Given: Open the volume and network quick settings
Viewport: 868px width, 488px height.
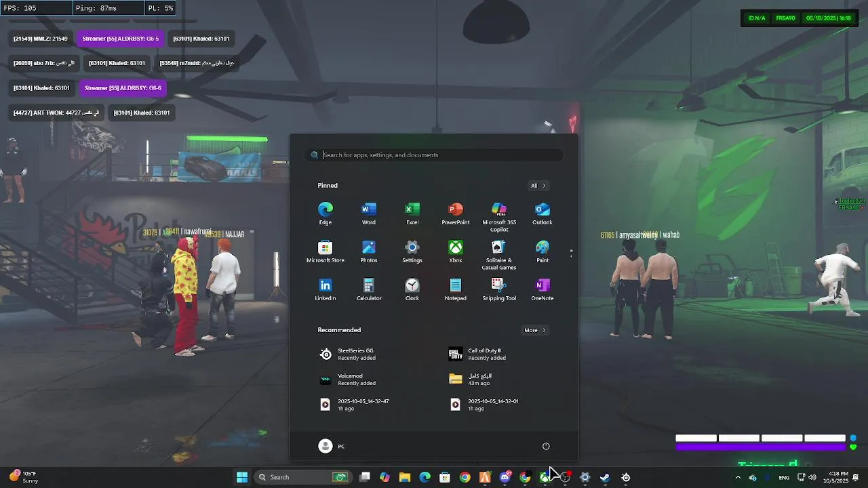Looking at the screenshot, I should point(807,477).
